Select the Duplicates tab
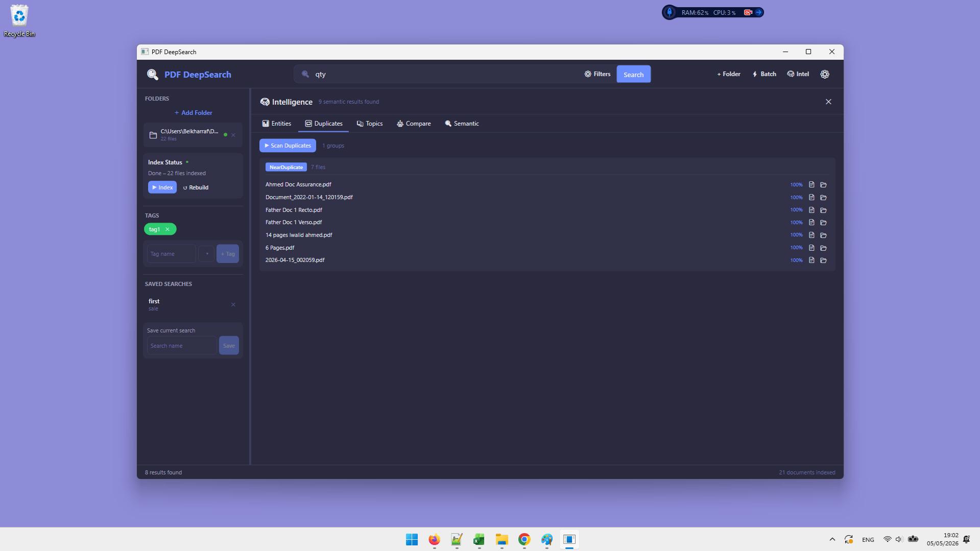The width and height of the screenshot is (980, 551). tap(324, 124)
